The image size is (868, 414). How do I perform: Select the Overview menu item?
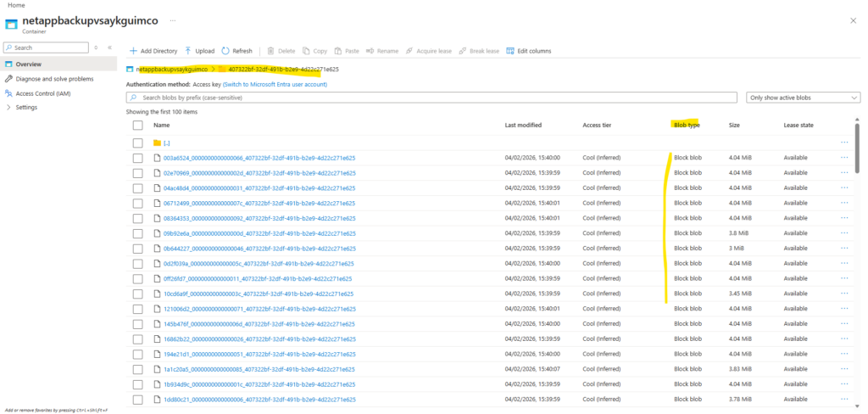[x=29, y=64]
